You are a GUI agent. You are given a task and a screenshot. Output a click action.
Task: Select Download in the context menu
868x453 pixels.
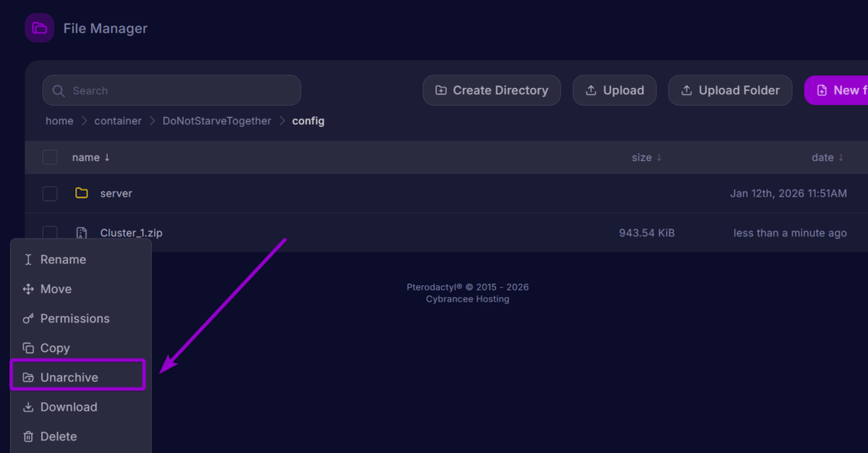[x=69, y=407]
